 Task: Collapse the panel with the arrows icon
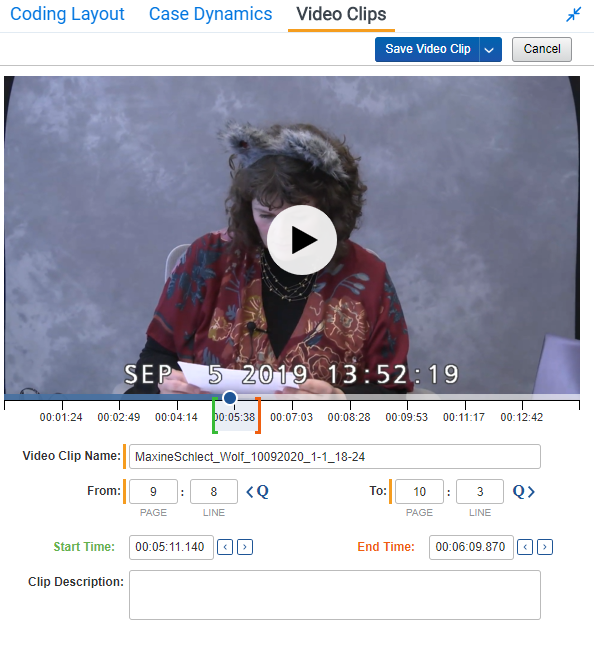click(574, 15)
